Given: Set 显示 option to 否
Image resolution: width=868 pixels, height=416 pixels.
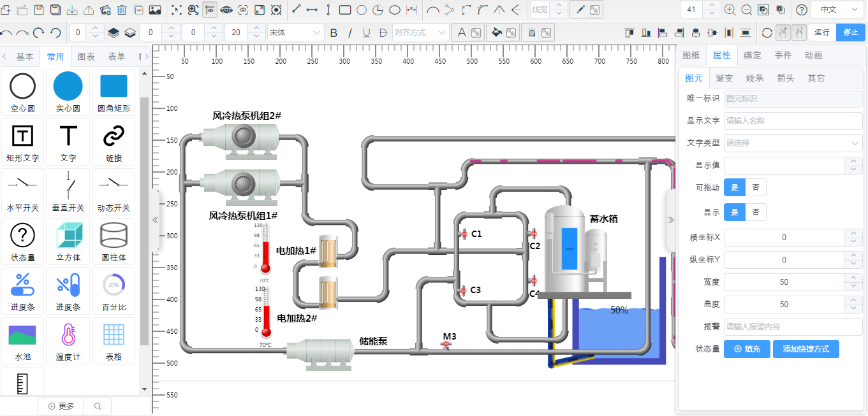Looking at the screenshot, I should [756, 212].
